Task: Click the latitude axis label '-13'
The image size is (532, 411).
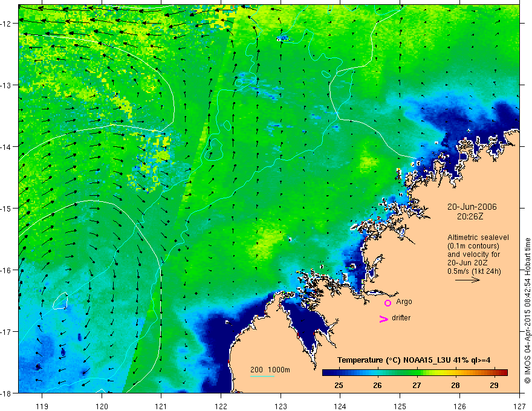Action: (7, 85)
